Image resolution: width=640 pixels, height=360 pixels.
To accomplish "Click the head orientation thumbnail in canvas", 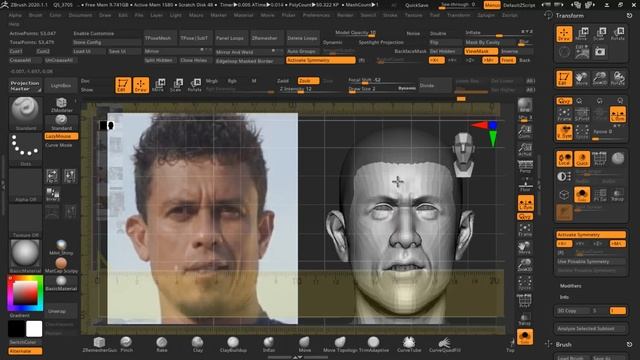I will (x=464, y=154).
